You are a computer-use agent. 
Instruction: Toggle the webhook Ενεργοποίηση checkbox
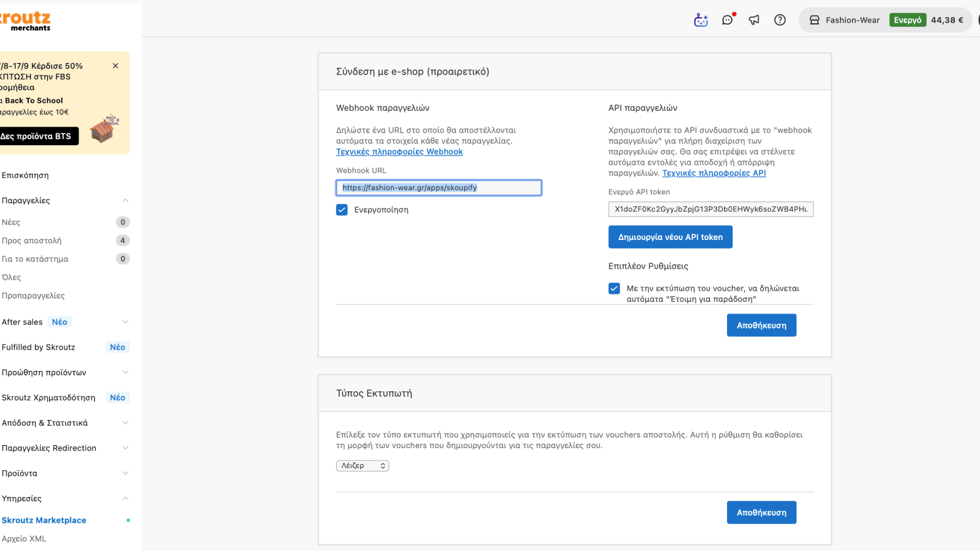tap(342, 209)
